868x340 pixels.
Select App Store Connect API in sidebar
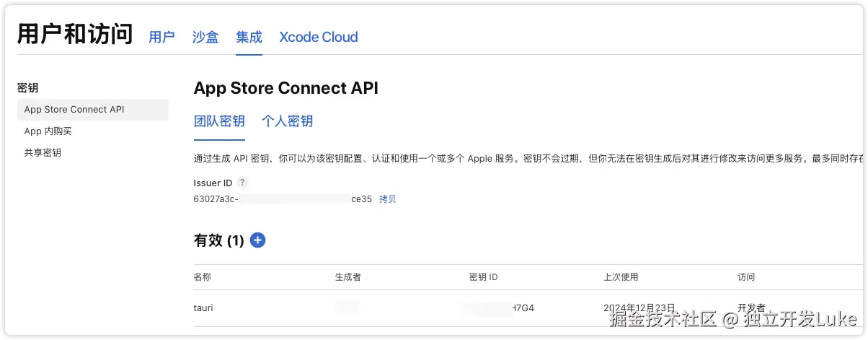click(x=93, y=110)
